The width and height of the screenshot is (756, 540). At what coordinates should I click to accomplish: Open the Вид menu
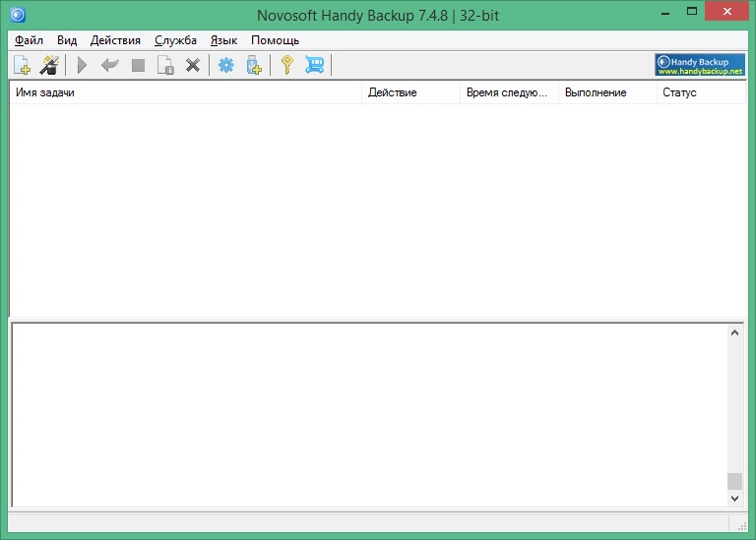(67, 40)
